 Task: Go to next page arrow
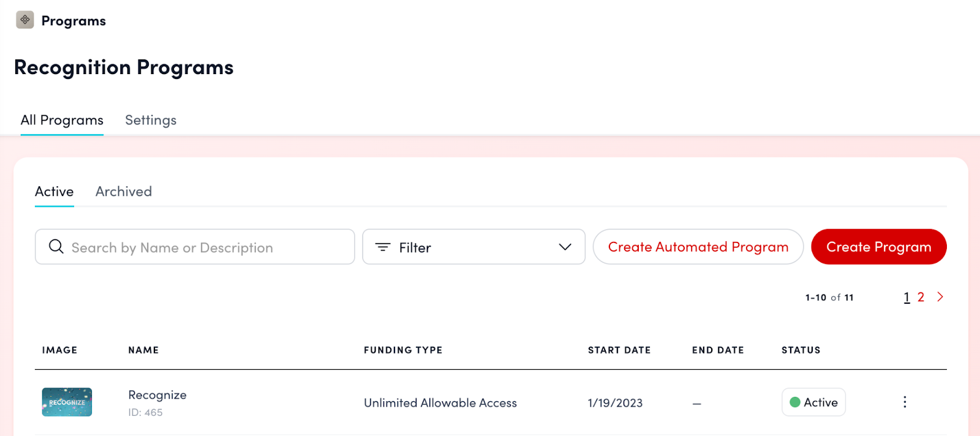(940, 297)
